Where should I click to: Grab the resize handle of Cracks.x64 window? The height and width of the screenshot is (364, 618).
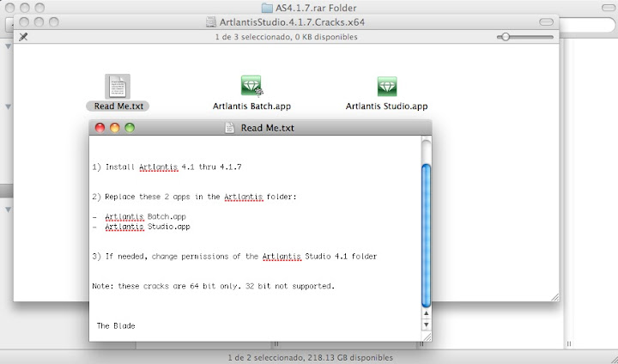click(x=554, y=297)
